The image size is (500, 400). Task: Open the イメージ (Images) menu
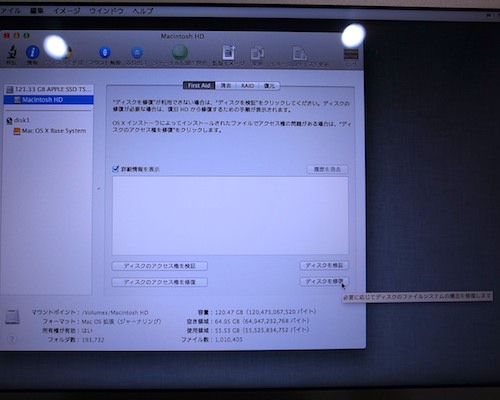67,11
